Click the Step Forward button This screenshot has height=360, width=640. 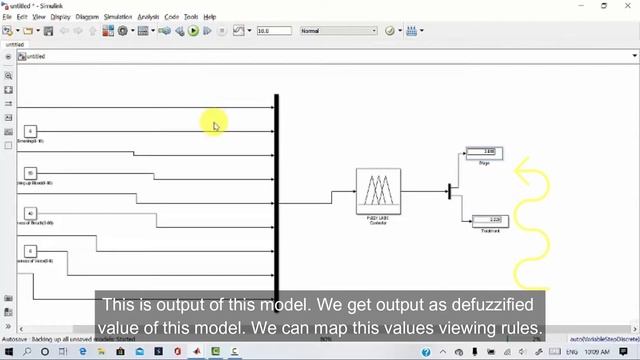tap(207, 31)
